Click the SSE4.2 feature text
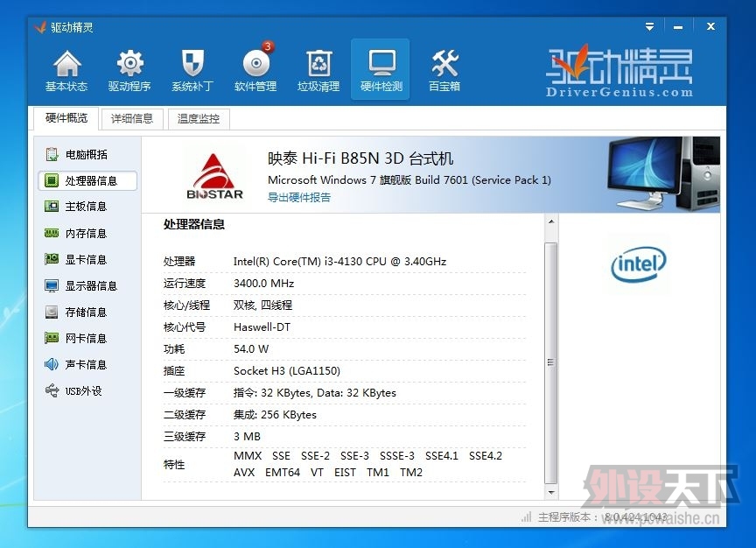756x548 pixels. point(486,456)
